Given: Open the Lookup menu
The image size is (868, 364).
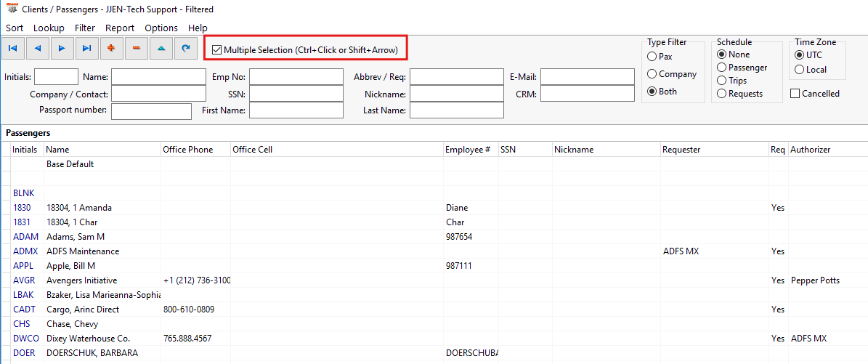Looking at the screenshot, I should (49, 28).
